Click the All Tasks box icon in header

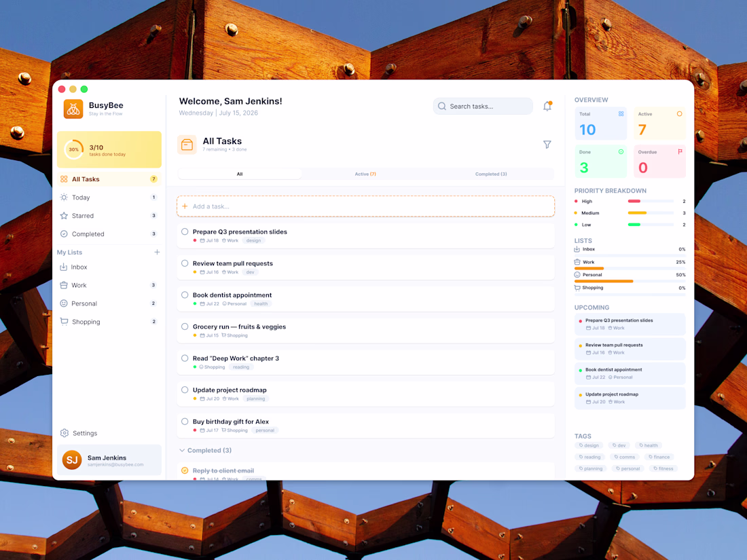[x=187, y=145]
